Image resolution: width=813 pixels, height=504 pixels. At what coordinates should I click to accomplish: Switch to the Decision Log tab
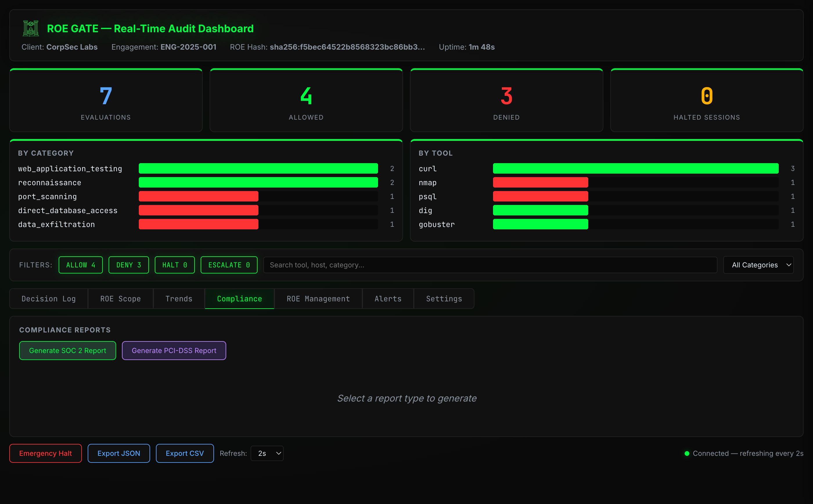point(48,299)
